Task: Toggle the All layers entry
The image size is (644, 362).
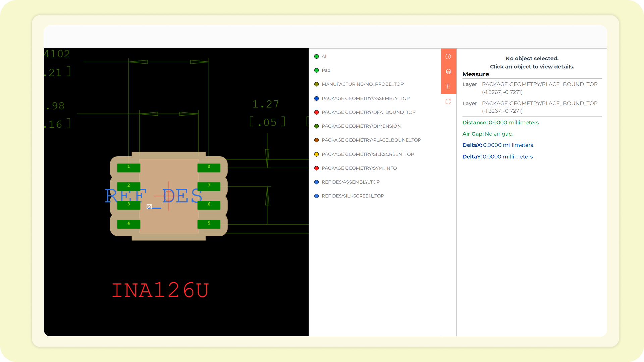Action: 321,56
